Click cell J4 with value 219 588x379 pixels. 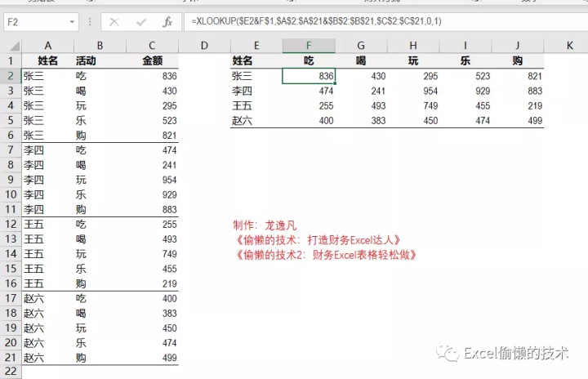[x=518, y=106]
